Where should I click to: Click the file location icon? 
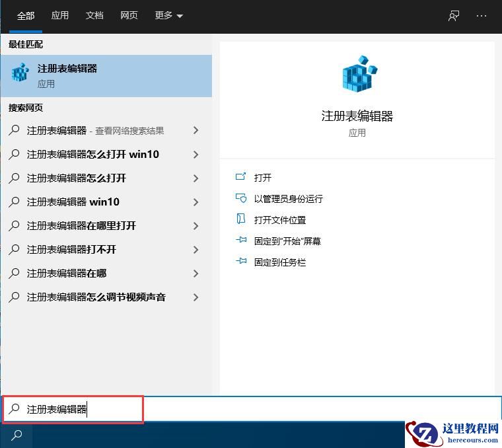(240, 219)
